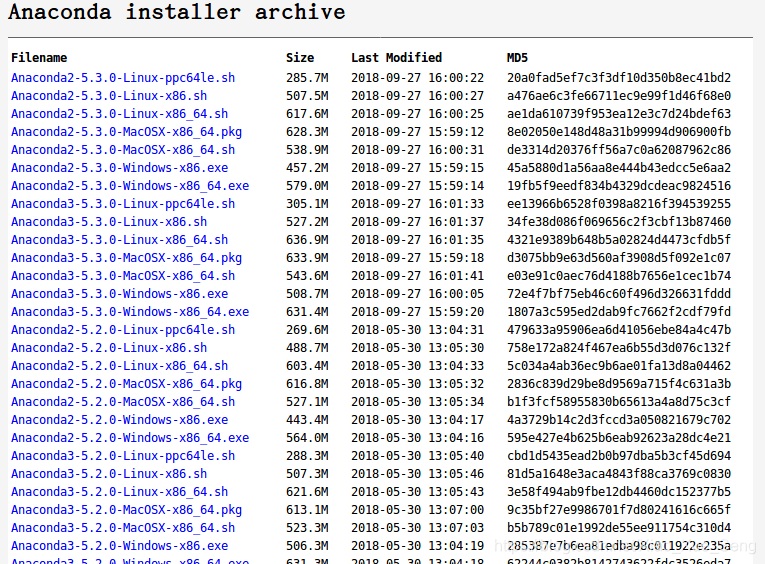Viewport: 765px width, 564px height.
Task: Click timestamp 2018-09-27 16:00:22
Action: (x=418, y=78)
